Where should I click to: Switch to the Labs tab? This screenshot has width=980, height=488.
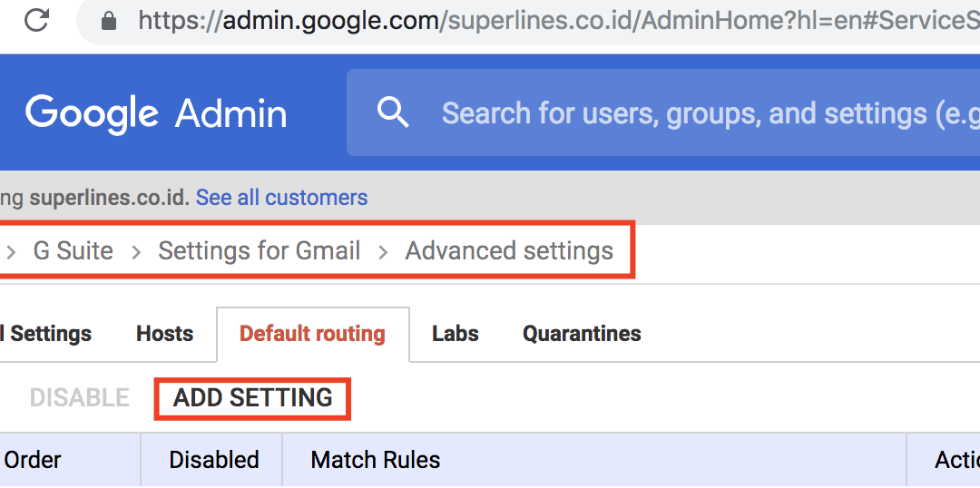tap(456, 334)
